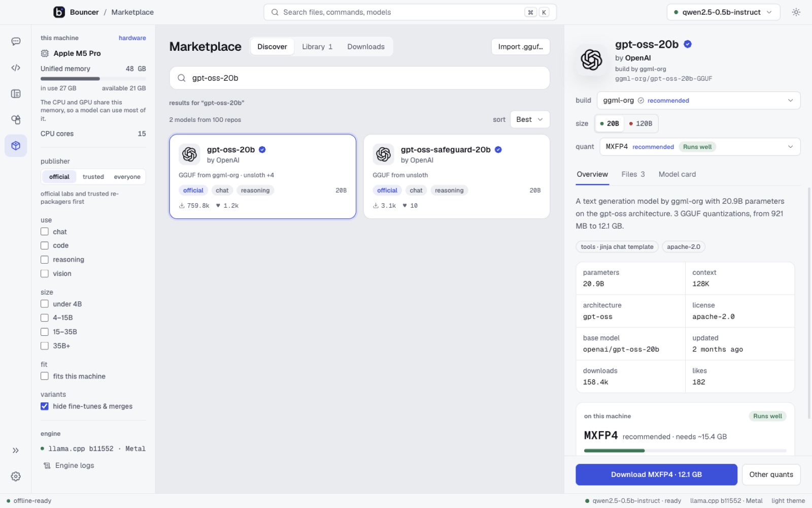Click the verified badge beside detail panel title
812x508 pixels.
[688, 44]
